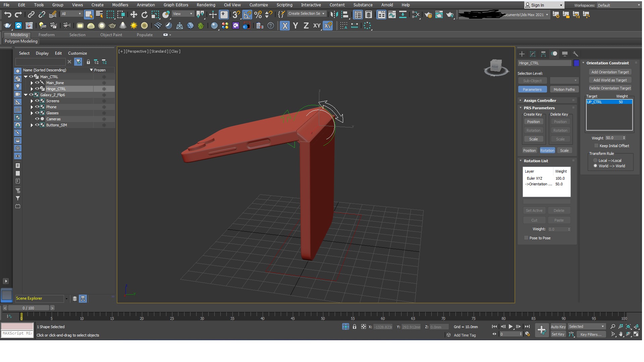Screen dimensions: 644x362
Task: Click the Motion Paths button
Action: tap(564, 89)
